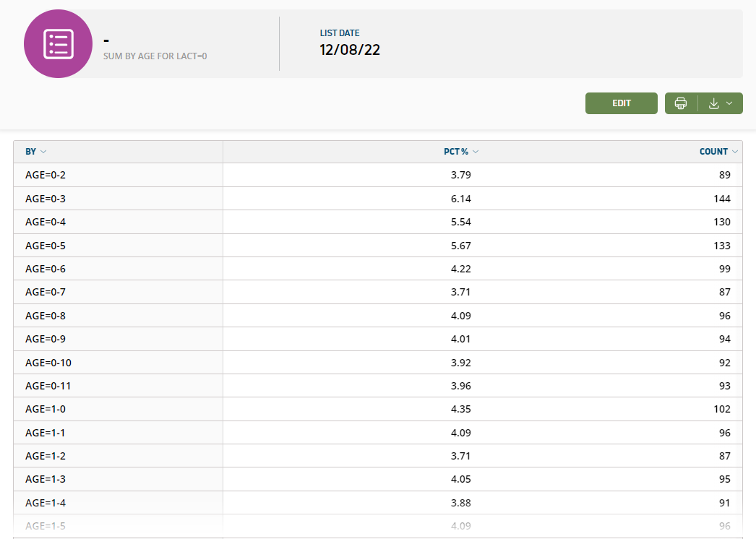756x539 pixels.
Task: Click the 3.88 percentage cell
Action: pos(460,503)
